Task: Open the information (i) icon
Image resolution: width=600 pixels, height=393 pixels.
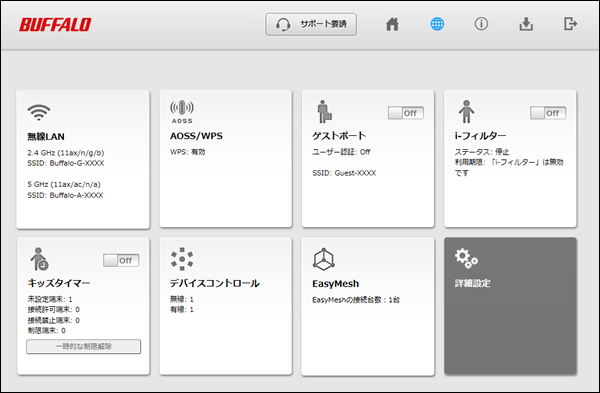Action: click(481, 24)
